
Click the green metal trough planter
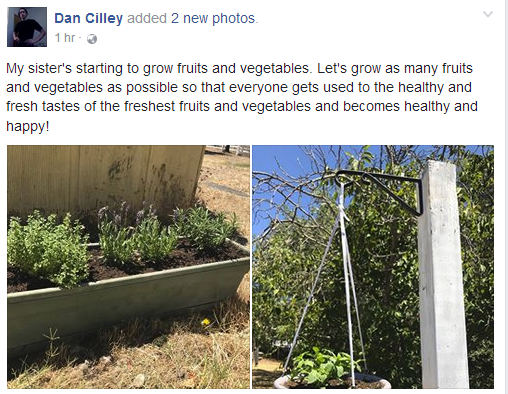click(x=128, y=300)
